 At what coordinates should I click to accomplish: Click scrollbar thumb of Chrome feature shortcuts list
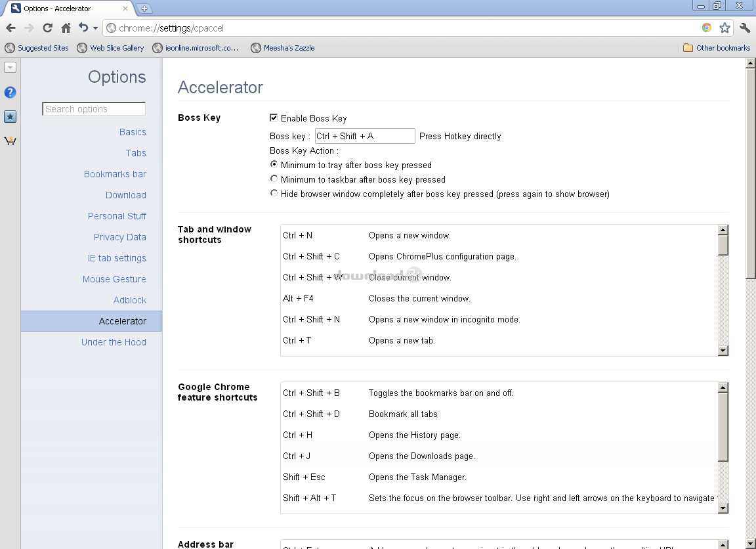click(723, 428)
